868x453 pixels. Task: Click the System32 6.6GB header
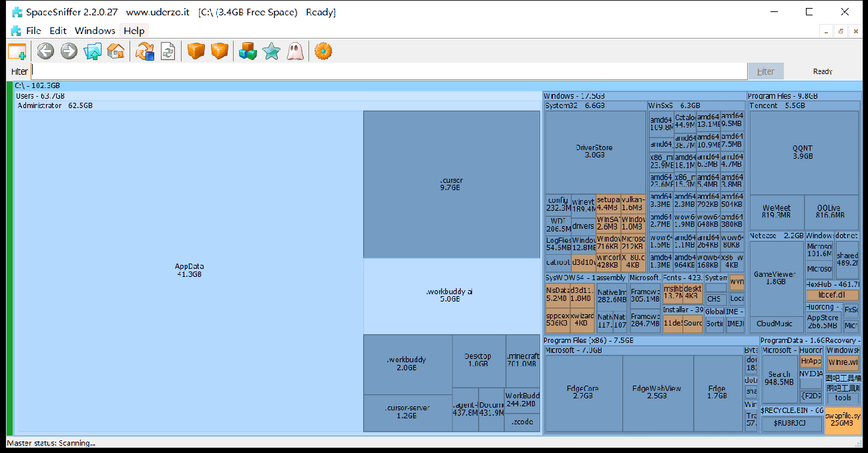click(595, 105)
